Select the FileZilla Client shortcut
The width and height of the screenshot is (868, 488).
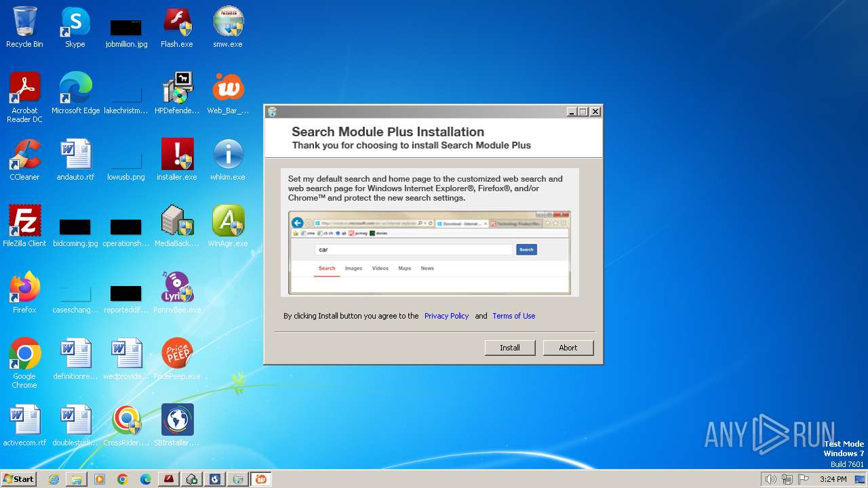(x=24, y=226)
